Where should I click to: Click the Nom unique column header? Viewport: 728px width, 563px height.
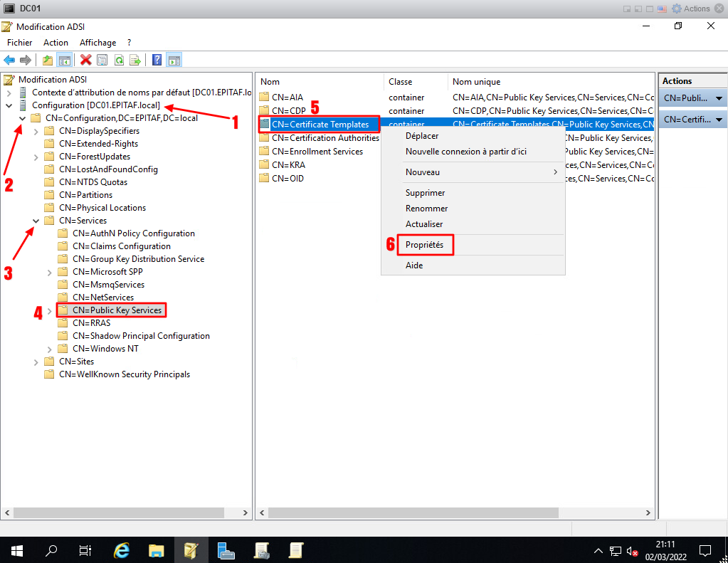click(x=477, y=82)
